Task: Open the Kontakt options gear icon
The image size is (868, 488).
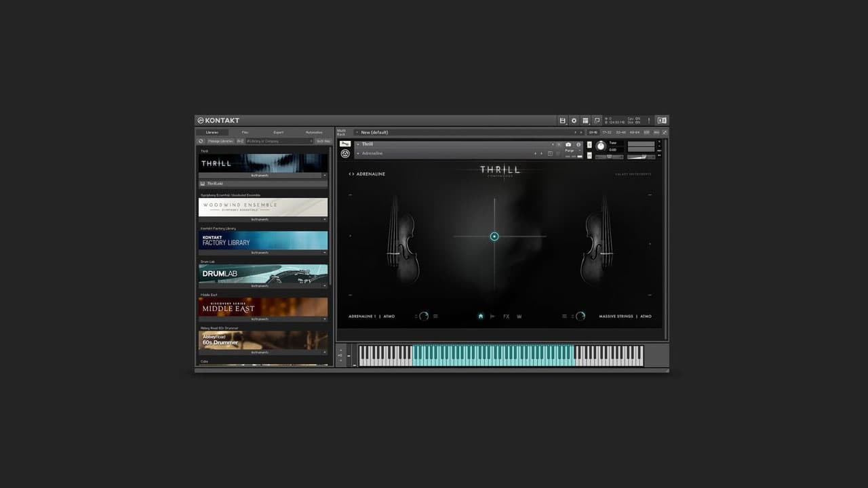Action: coord(574,121)
